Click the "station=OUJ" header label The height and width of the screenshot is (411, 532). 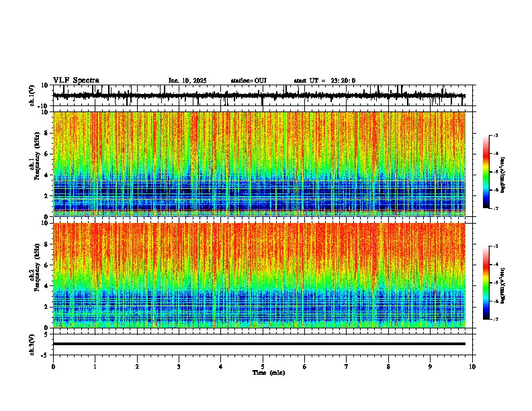pos(249,81)
